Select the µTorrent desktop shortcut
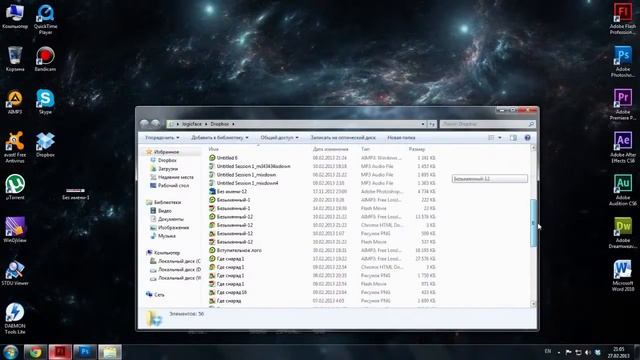Screen dimensions: 640x360 (15, 187)
